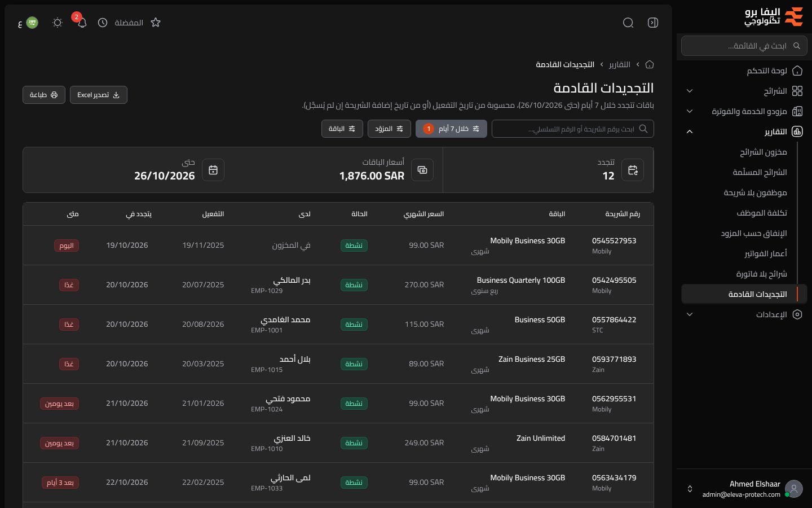
Task: Click sidebar menu search field
Action: point(744,46)
